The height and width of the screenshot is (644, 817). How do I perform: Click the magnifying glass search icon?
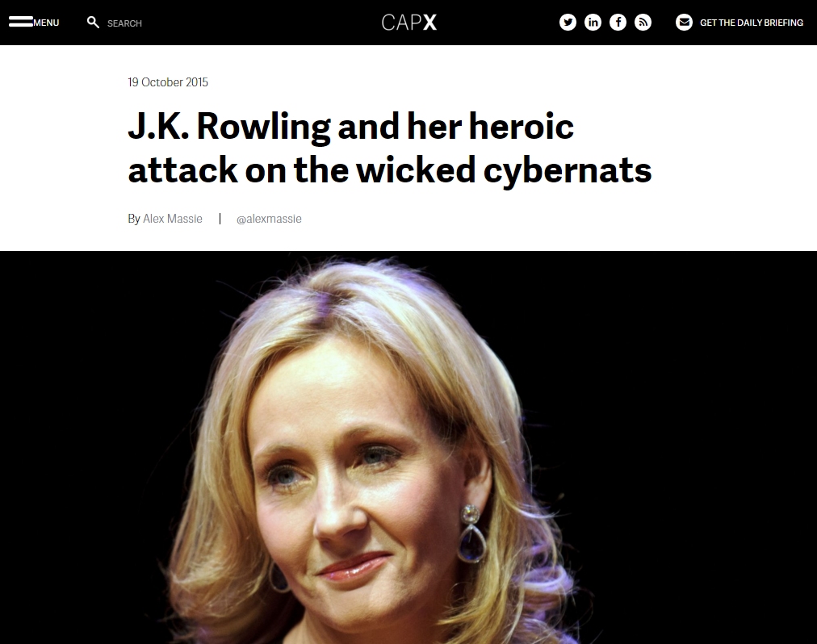pyautogui.click(x=94, y=23)
